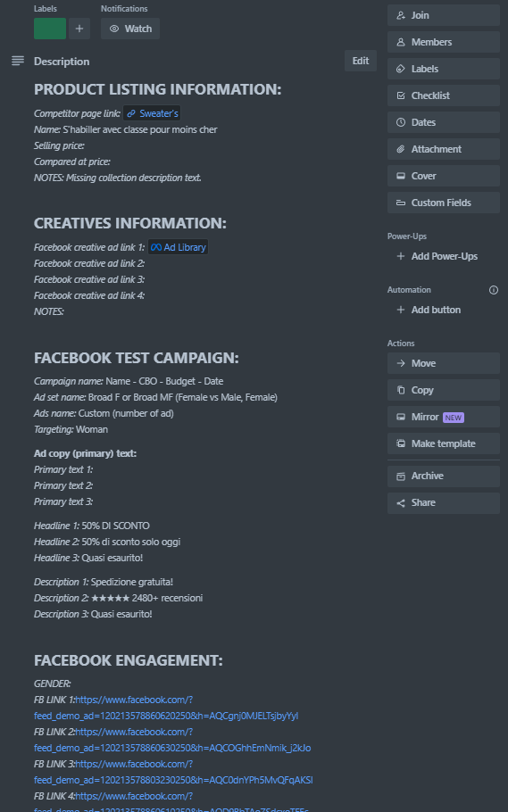Toggle Watch notifications on this card

(130, 29)
